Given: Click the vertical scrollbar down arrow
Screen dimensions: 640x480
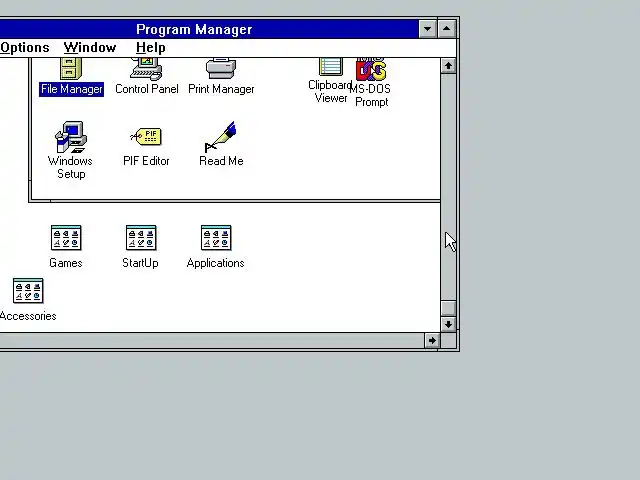Looking at the screenshot, I should tap(448, 324).
